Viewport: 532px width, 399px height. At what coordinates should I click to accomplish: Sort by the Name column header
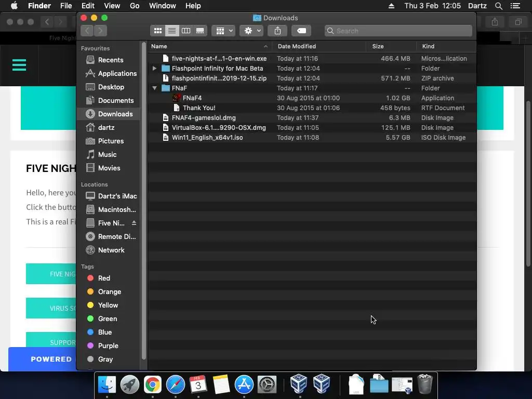[209, 46]
